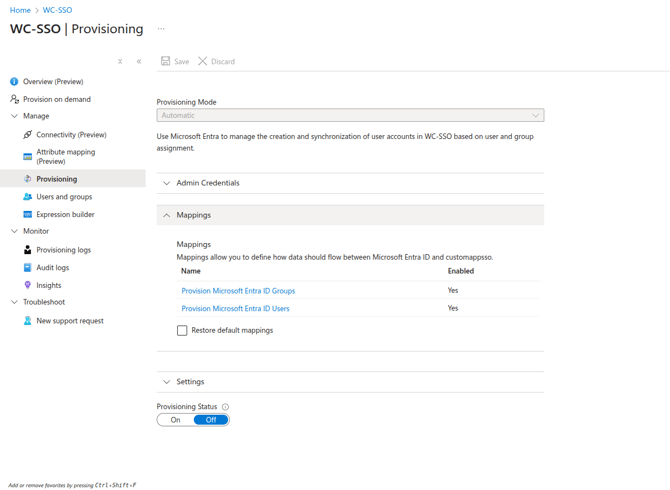Expand the Settings section
Image resolution: width=670 pixels, height=490 pixels.
(x=190, y=382)
